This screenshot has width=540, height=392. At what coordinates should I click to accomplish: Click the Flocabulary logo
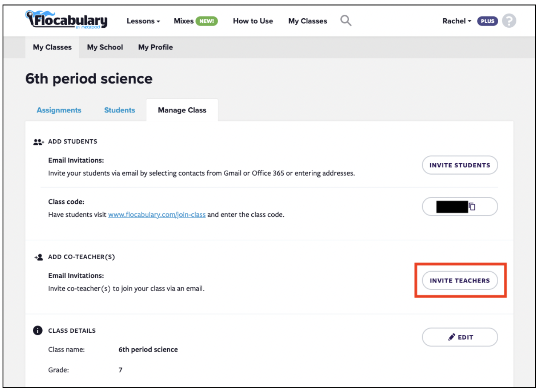pyautogui.click(x=66, y=20)
